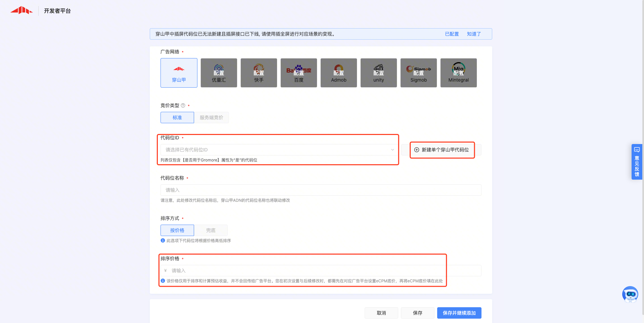Set sorting method to 兜底

click(211, 230)
